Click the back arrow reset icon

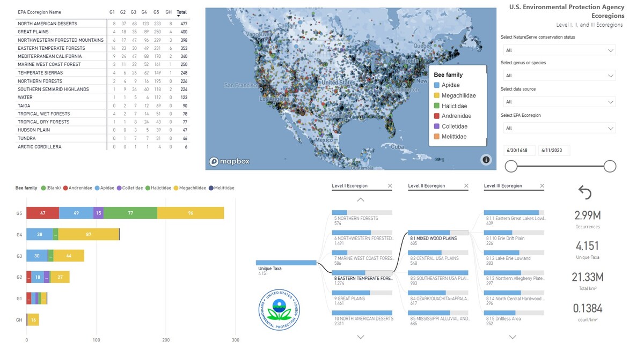click(x=584, y=193)
